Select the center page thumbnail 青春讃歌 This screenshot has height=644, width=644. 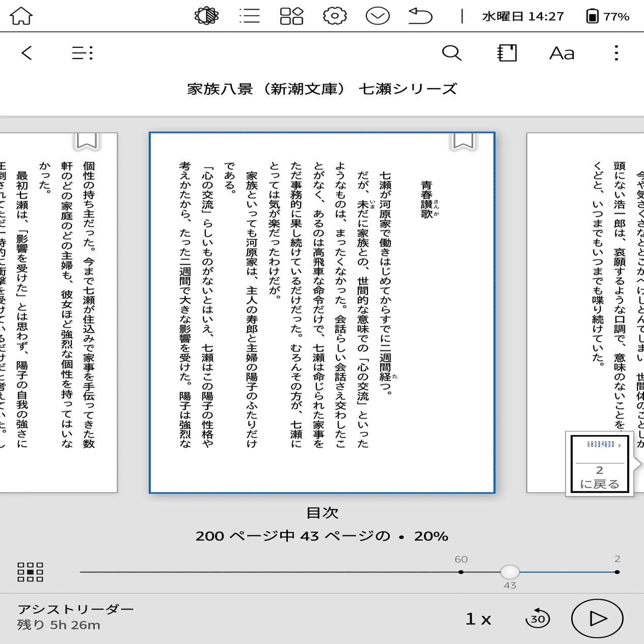[322, 312]
